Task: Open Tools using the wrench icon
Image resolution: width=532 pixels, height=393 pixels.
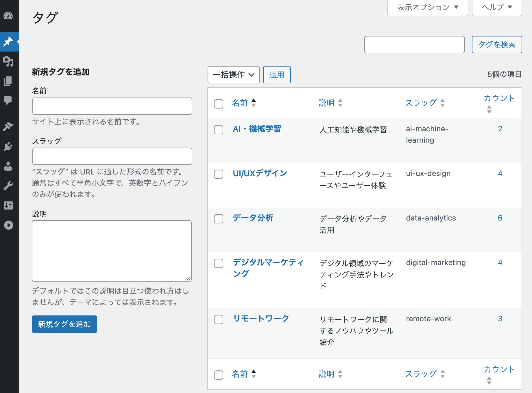Action: pyautogui.click(x=8, y=186)
